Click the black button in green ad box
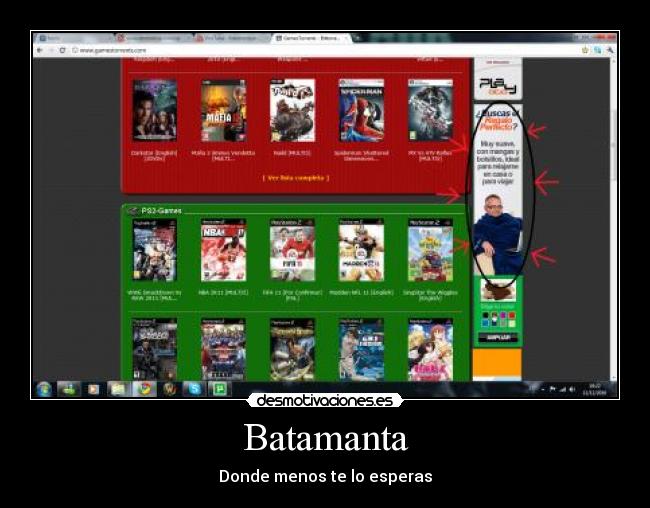This screenshot has width=650, height=508. tap(498, 338)
